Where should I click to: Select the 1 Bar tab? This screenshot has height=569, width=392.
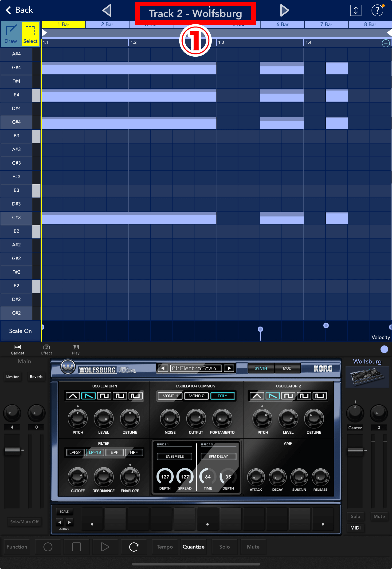63,24
